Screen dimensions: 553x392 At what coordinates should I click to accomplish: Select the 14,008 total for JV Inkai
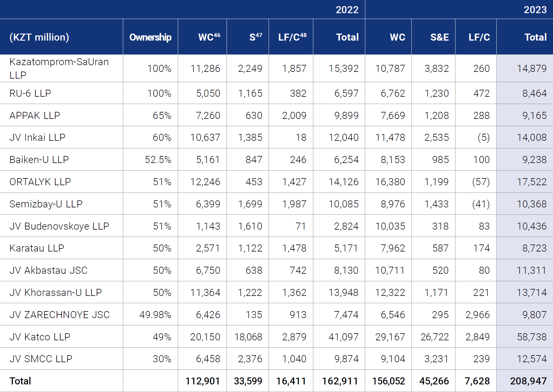pyautogui.click(x=532, y=137)
